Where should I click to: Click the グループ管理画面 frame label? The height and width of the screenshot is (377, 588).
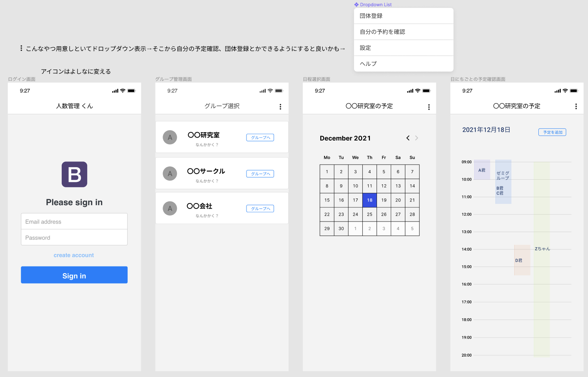point(173,79)
